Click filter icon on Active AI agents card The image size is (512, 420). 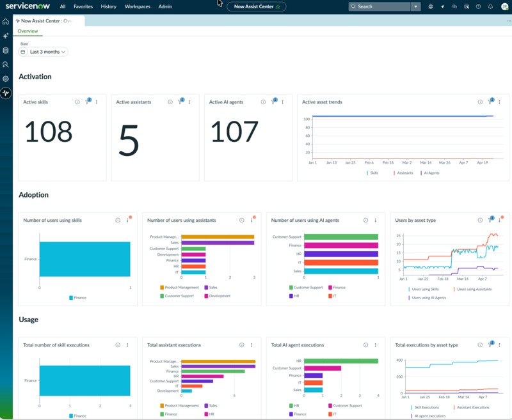(x=274, y=102)
